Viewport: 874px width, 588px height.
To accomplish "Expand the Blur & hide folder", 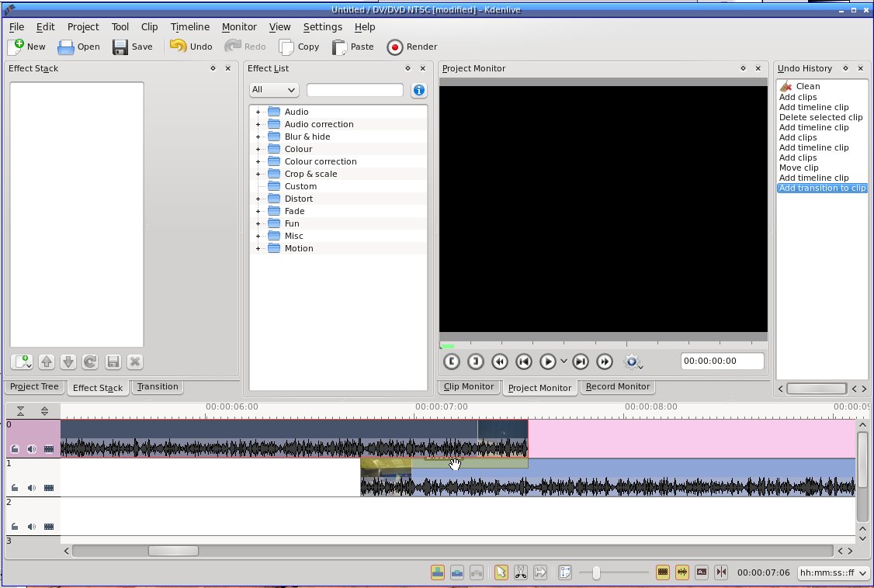I will click(258, 137).
